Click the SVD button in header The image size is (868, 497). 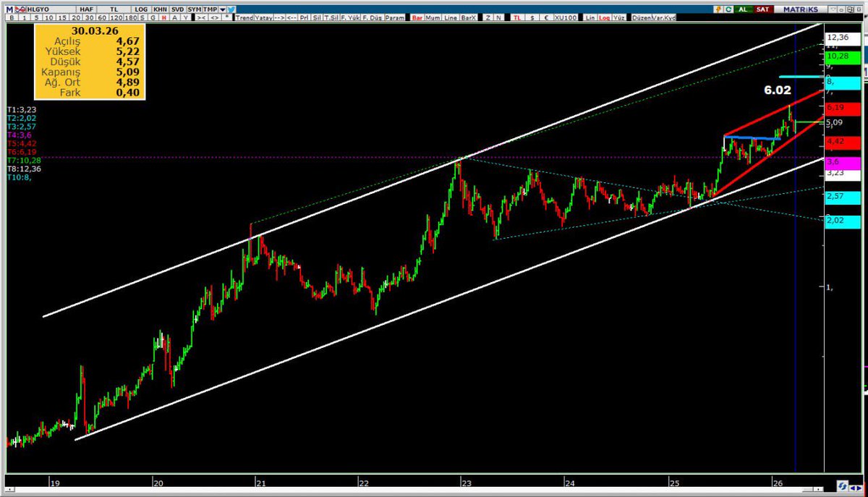click(177, 9)
